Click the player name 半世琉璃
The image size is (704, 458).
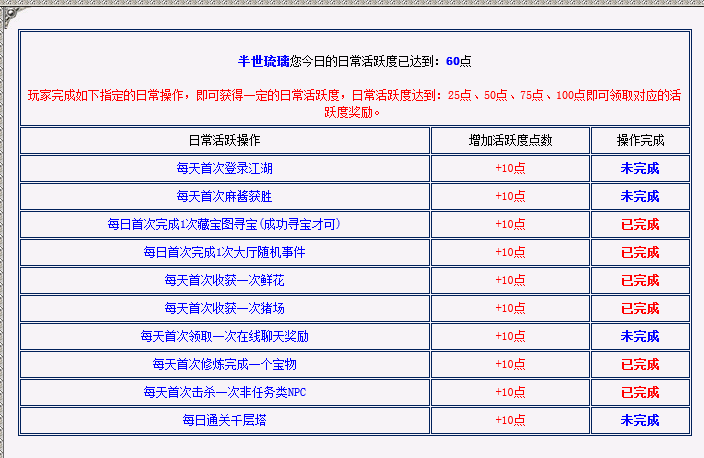click(264, 61)
